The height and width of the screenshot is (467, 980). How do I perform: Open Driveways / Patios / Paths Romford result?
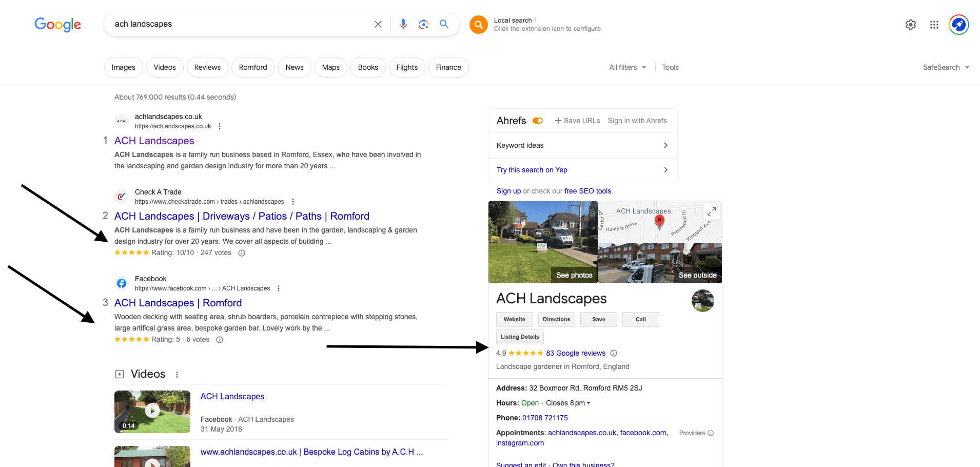click(x=242, y=216)
